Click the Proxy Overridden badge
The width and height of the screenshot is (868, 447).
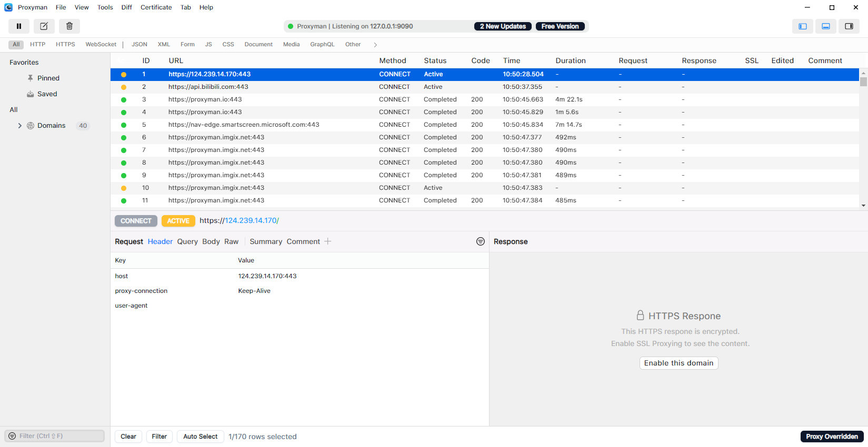(832, 436)
